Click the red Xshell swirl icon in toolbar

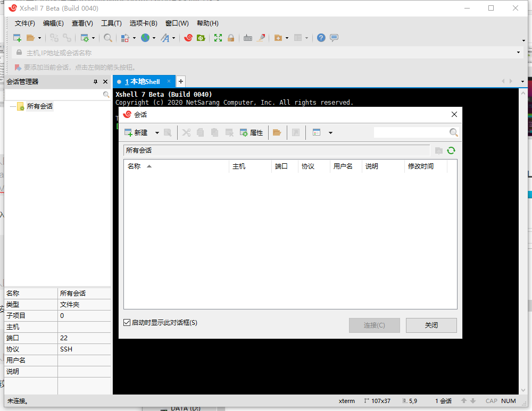(x=188, y=38)
